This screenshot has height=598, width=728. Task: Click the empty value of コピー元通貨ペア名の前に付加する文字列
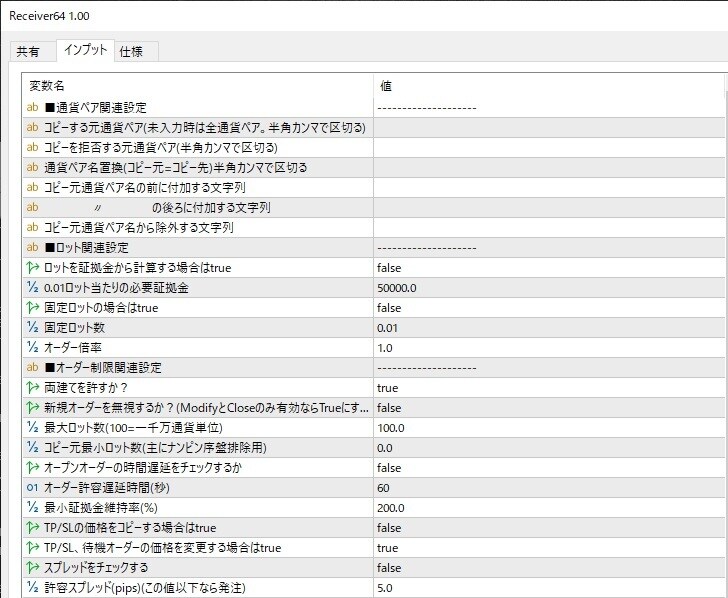(549, 187)
